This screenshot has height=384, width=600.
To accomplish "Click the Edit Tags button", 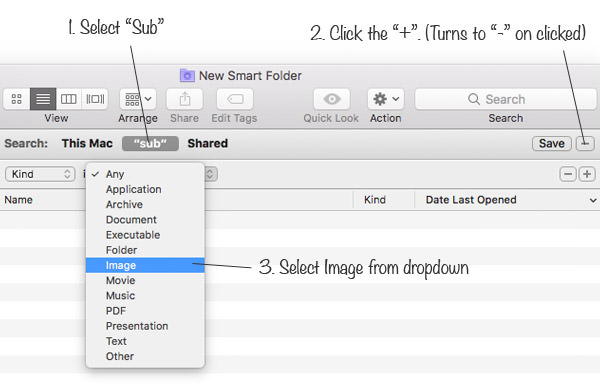I will (x=235, y=99).
